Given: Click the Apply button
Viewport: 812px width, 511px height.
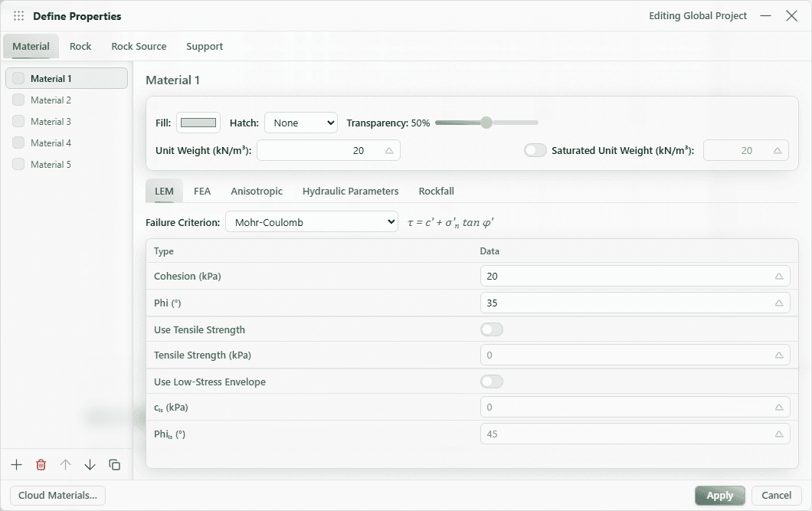Looking at the screenshot, I should (720, 496).
